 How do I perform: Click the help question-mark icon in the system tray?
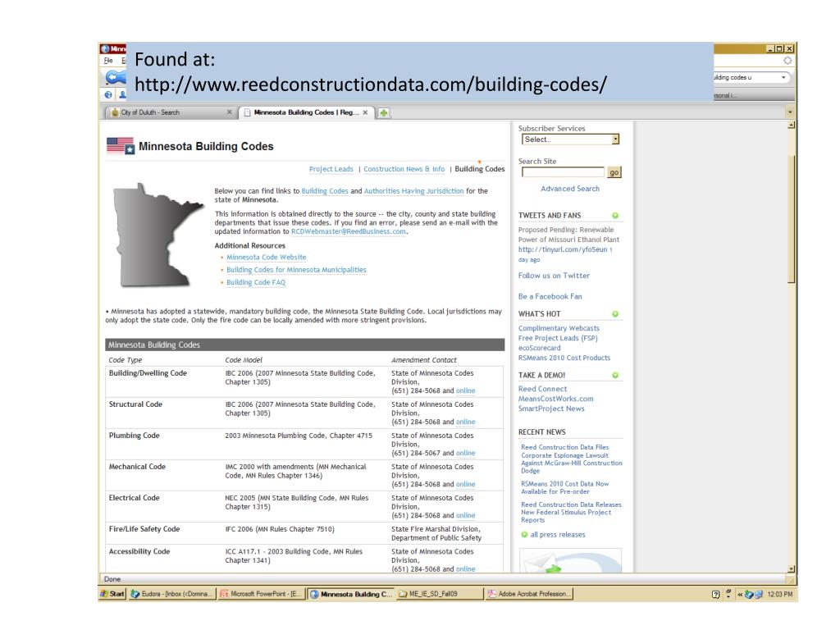(715, 594)
